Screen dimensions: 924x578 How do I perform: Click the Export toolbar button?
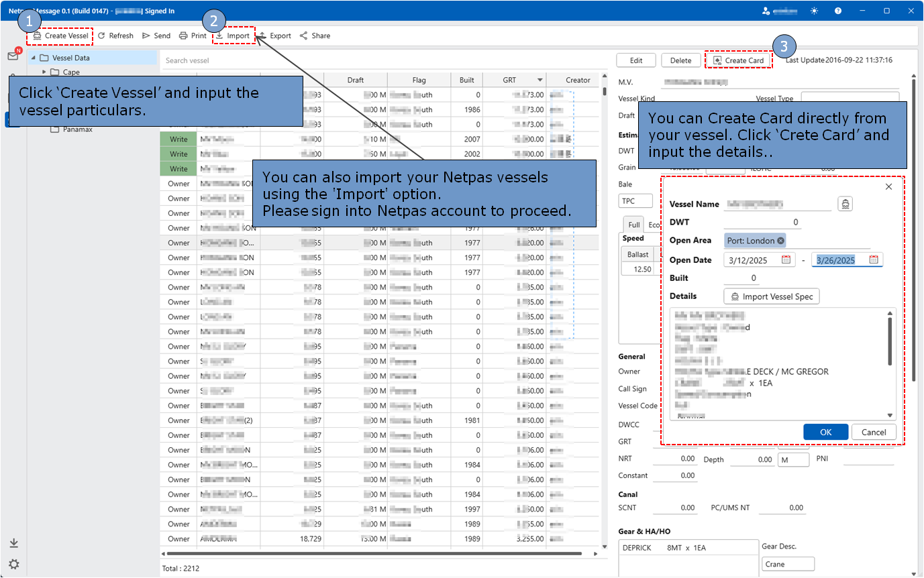tap(275, 36)
